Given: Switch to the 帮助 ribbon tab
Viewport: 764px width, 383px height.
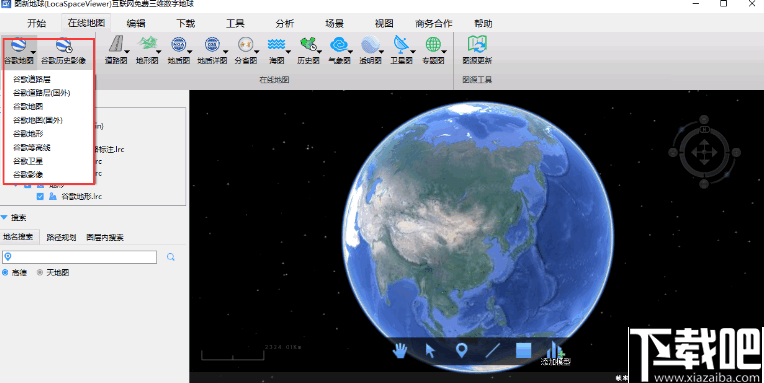Looking at the screenshot, I should pyautogui.click(x=483, y=23).
